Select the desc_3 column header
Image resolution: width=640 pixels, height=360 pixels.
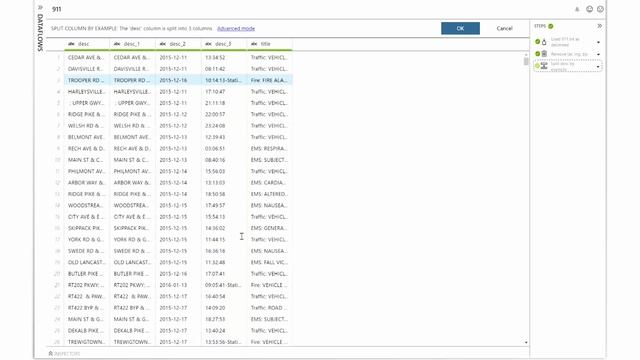(x=224, y=44)
